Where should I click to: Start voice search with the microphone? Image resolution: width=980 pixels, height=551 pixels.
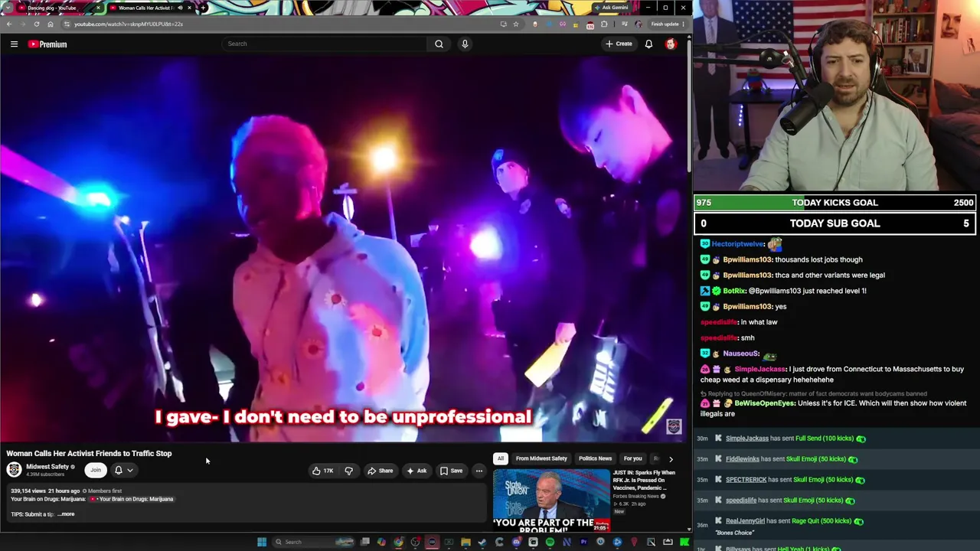[465, 44]
